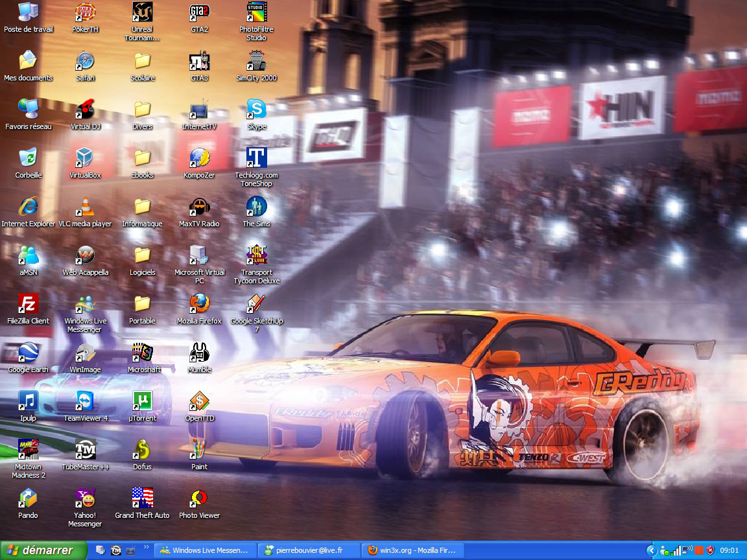Click the TeamViewer 4 shortcut
The height and width of the screenshot is (560, 747).
click(85, 401)
